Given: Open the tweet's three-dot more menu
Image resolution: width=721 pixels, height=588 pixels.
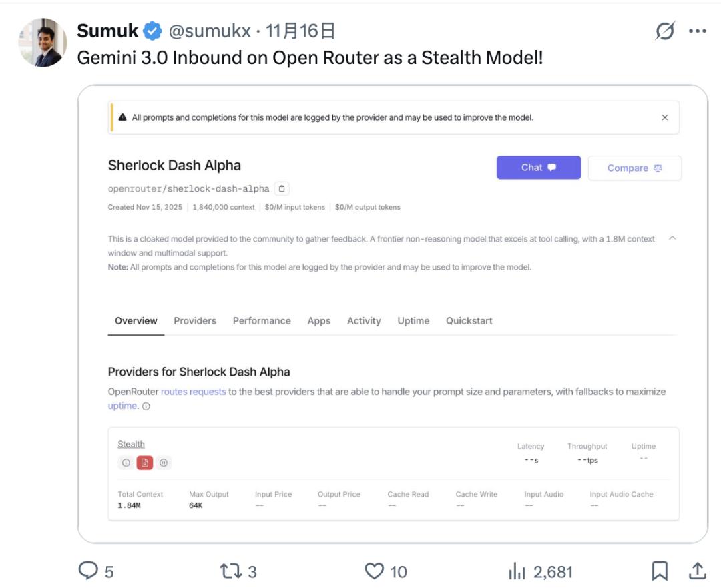Looking at the screenshot, I should pos(697,31).
